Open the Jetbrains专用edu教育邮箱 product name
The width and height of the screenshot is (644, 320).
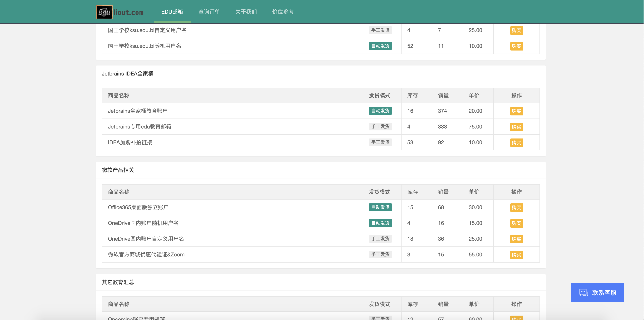coord(139,127)
